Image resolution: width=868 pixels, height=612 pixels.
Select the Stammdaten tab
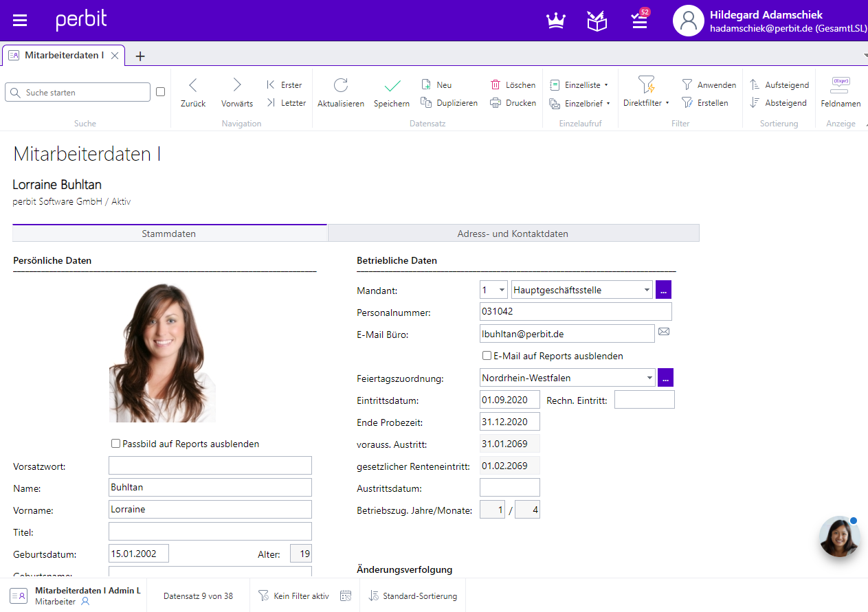click(x=169, y=233)
